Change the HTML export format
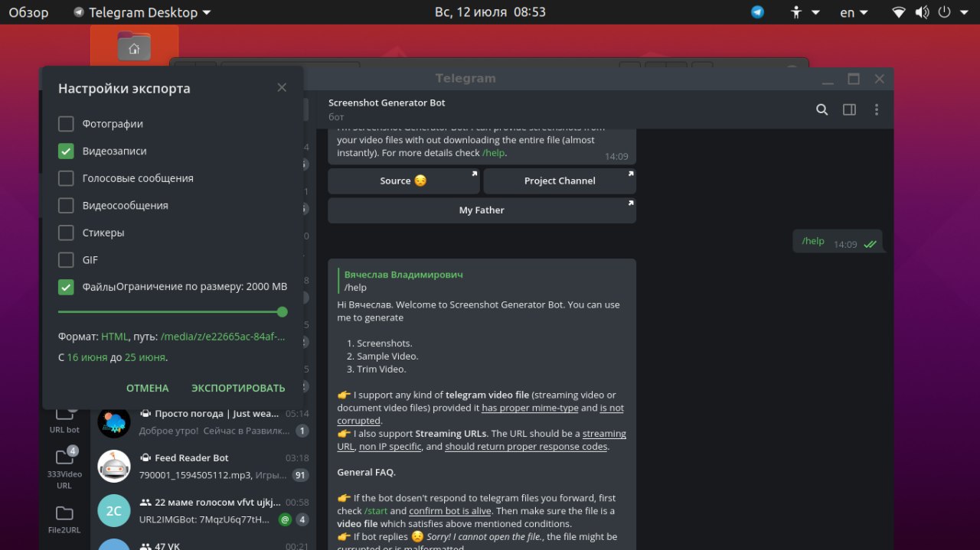Viewport: 980px width, 550px height. click(x=115, y=337)
